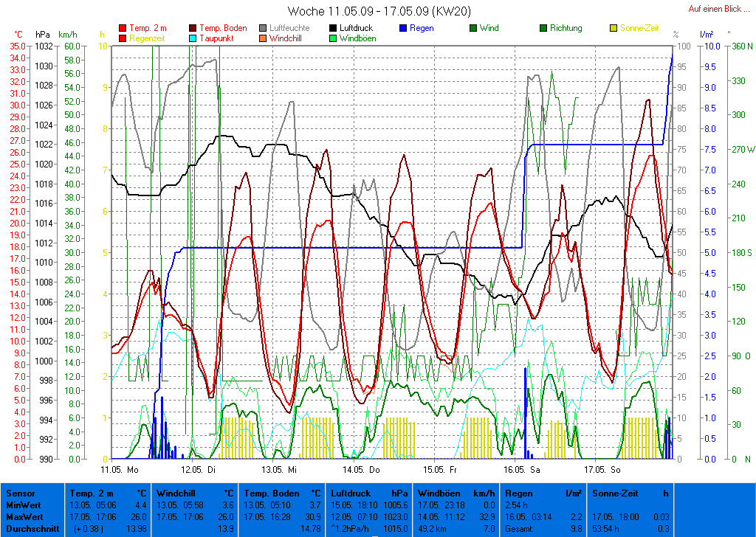
Task: Click the Richtung legend label
Action: coord(566,29)
